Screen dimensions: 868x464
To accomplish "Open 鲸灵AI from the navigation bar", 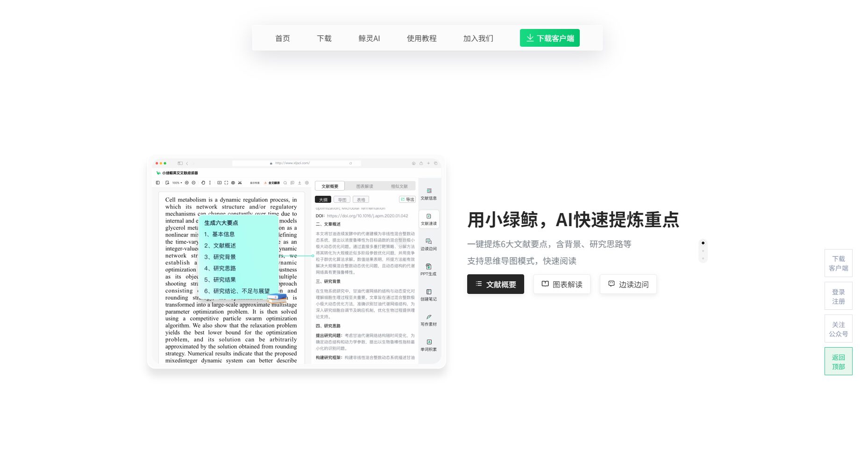I will (369, 38).
